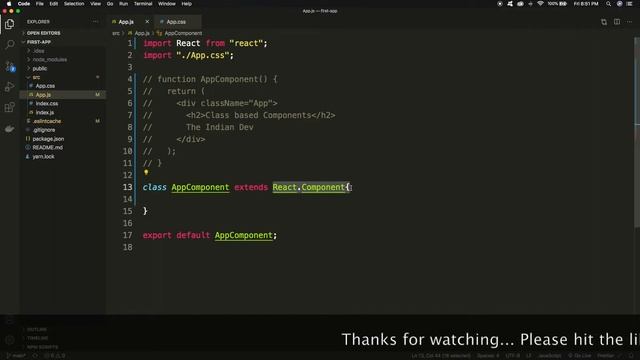The width and height of the screenshot is (640, 360).
Task: Open App.css in the file tree
Action: (x=63, y=86)
